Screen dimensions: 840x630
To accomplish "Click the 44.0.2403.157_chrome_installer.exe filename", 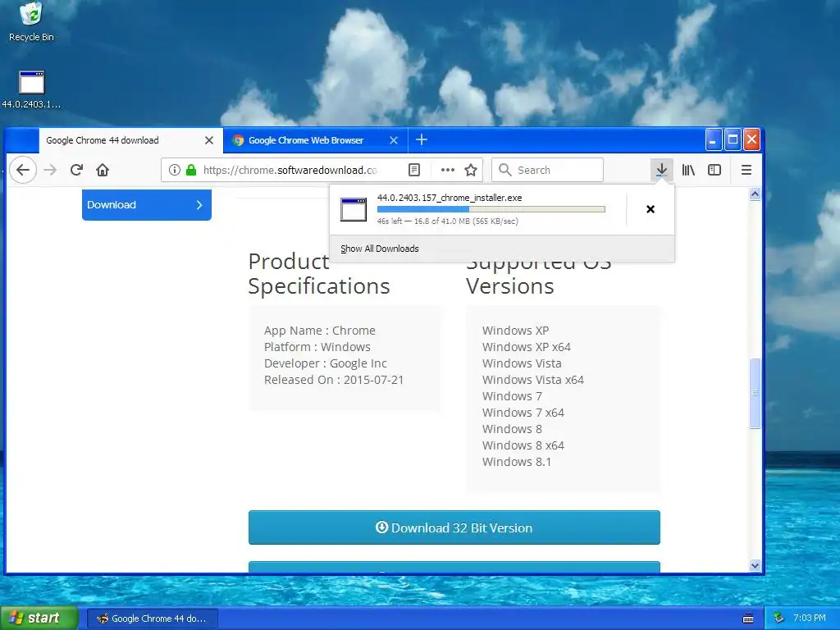I will pyautogui.click(x=450, y=198).
